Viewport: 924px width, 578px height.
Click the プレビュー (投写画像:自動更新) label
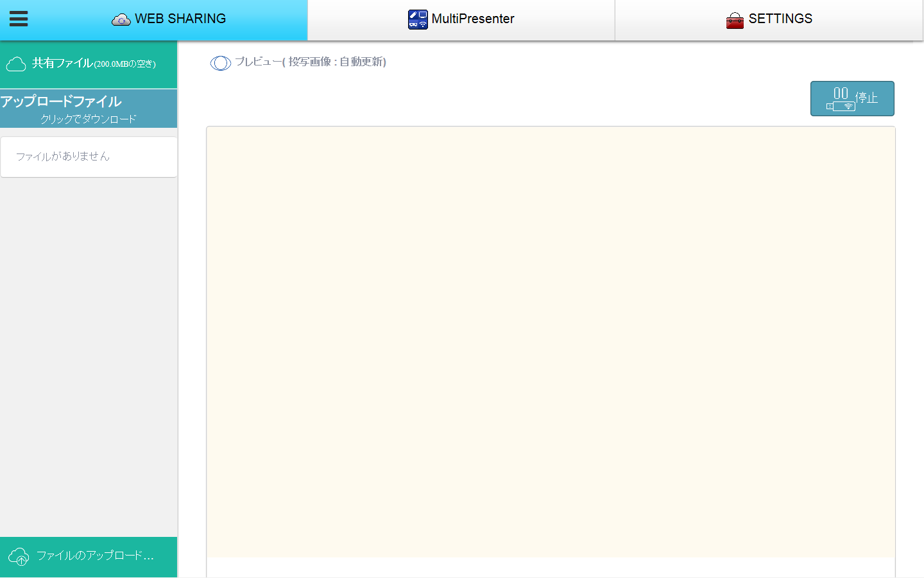coord(311,62)
